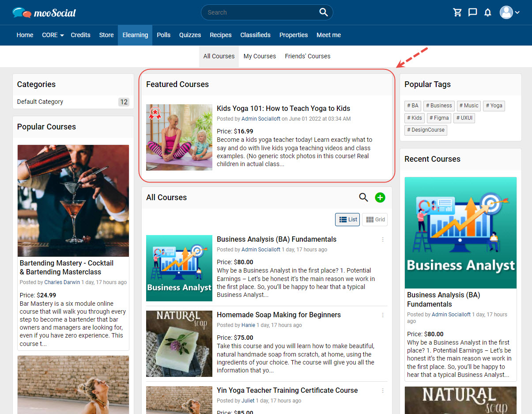Click the search icon in All Courses
Image resolution: width=532 pixels, height=414 pixels.
pos(363,198)
